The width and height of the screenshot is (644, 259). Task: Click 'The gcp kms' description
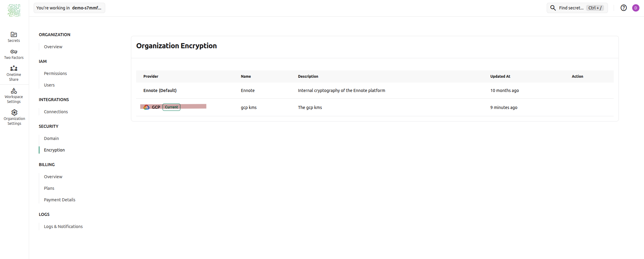tap(310, 107)
